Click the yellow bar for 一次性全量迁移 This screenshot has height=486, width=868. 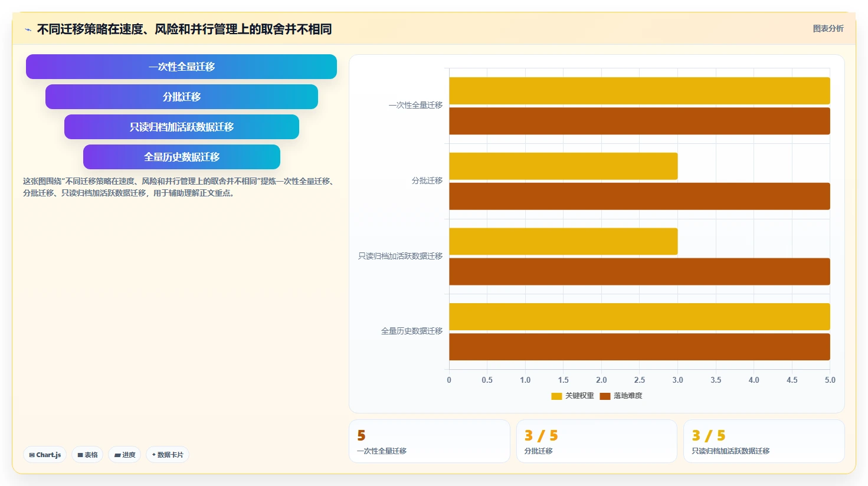click(640, 91)
